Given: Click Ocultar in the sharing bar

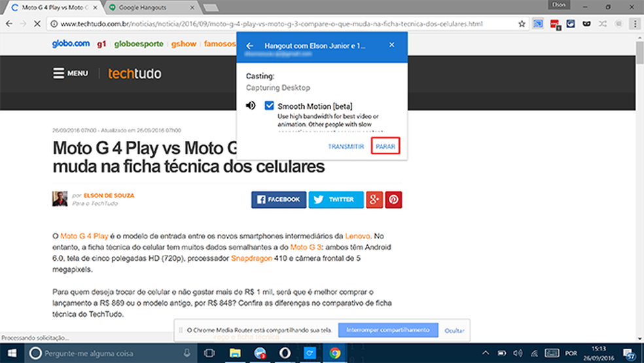Looking at the screenshot, I should tap(454, 330).
